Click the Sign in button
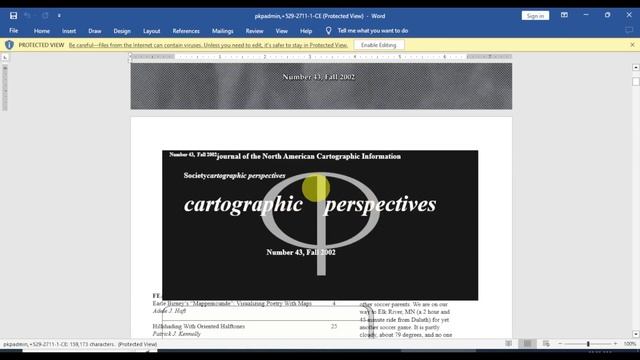 535,16
